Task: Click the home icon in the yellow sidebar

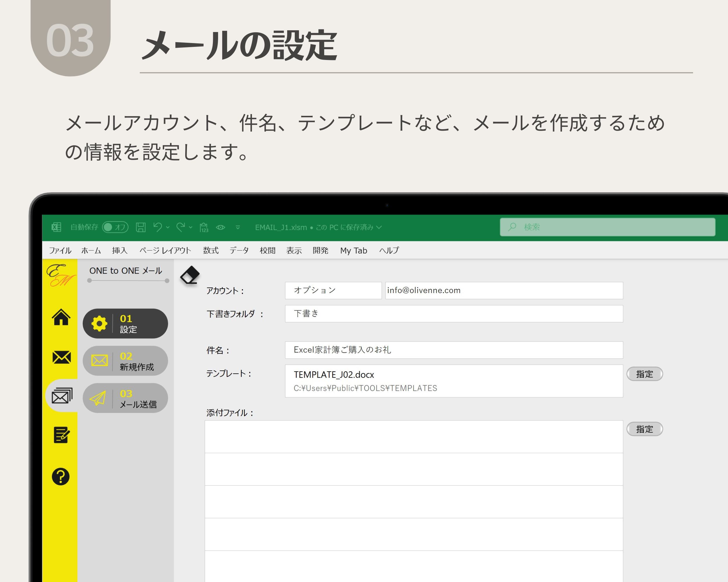Action: pos(61,317)
